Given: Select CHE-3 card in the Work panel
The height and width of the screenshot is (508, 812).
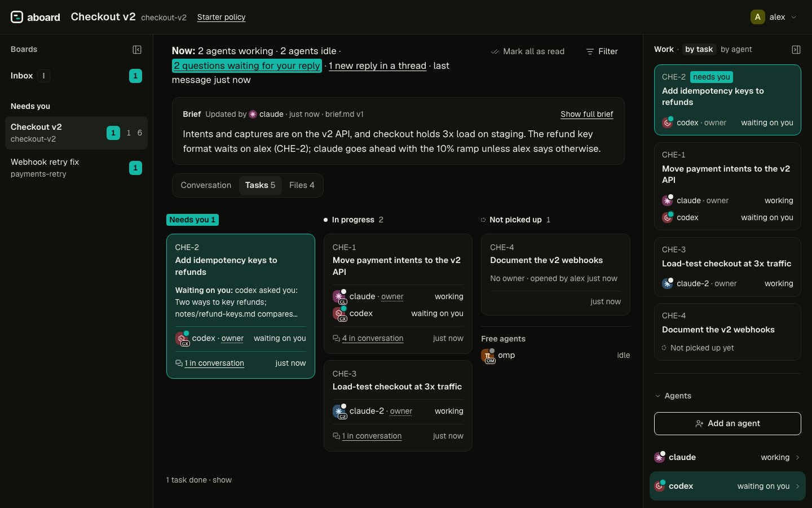Looking at the screenshot, I should pyautogui.click(x=727, y=267).
